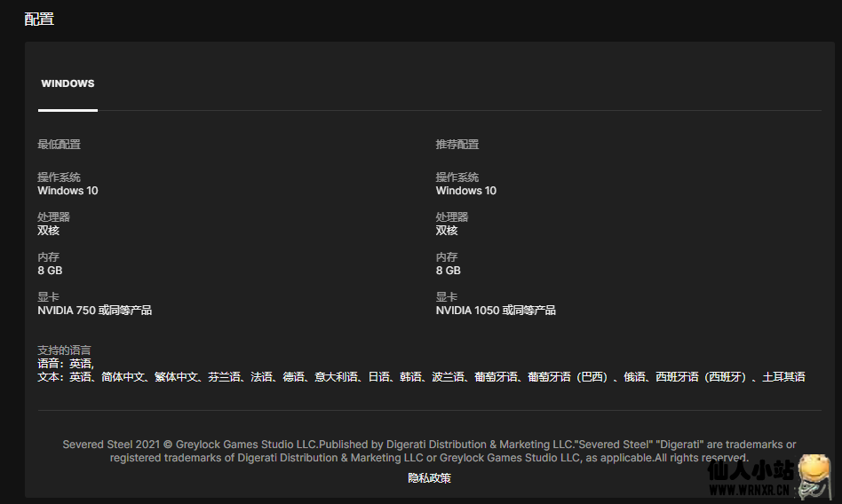Click Windows 10 under 推荐配置
Viewport: 842px width, 504px height.
coord(465,191)
